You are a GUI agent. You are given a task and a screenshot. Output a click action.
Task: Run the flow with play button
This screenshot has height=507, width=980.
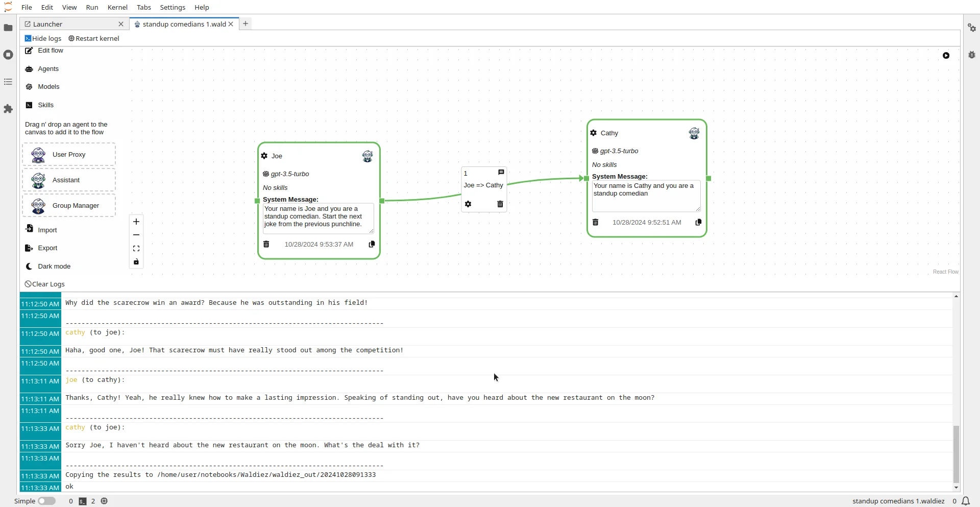point(946,55)
